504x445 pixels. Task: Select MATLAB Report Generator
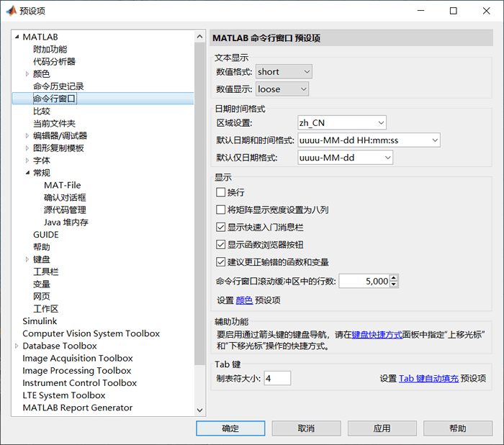tap(78, 408)
